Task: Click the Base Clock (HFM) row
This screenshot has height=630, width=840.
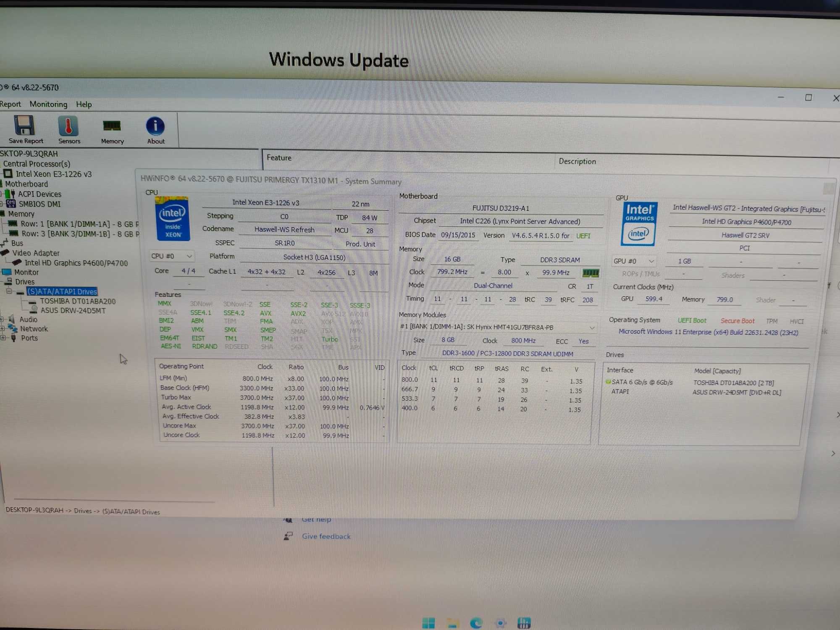Action: tap(272, 388)
